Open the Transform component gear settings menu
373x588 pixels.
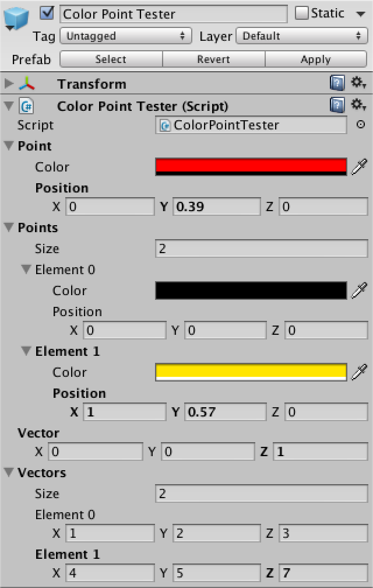[x=358, y=83]
